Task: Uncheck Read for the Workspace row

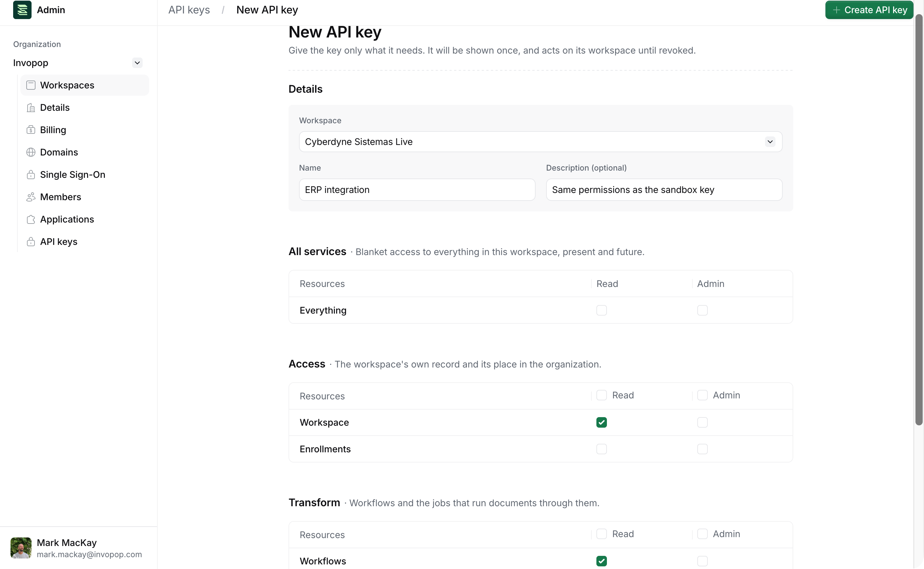Action: click(601, 423)
